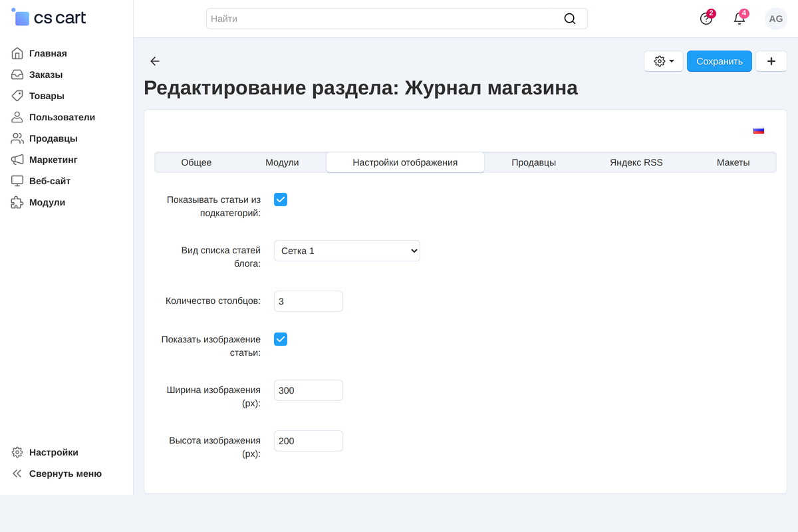Click the Свернуть меню chevrons icon
798x532 pixels.
17,473
